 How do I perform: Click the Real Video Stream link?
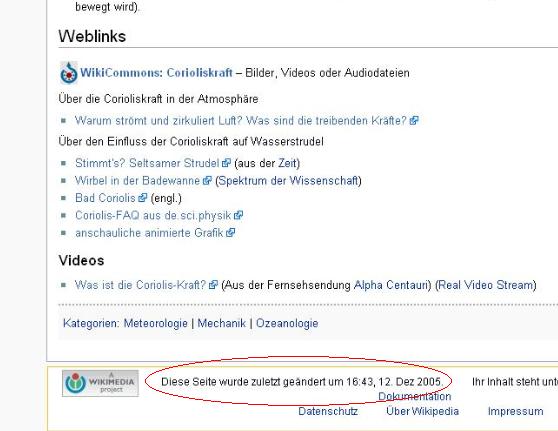click(485, 285)
